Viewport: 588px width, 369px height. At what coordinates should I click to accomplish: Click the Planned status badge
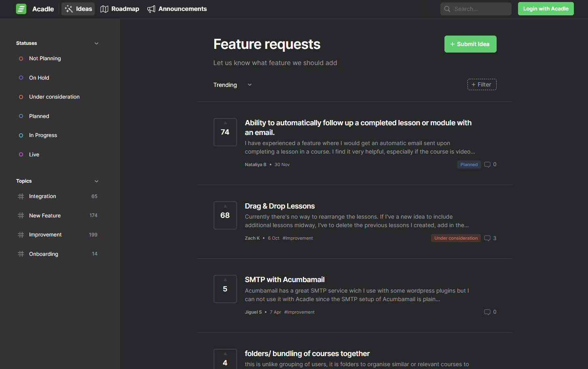click(469, 164)
